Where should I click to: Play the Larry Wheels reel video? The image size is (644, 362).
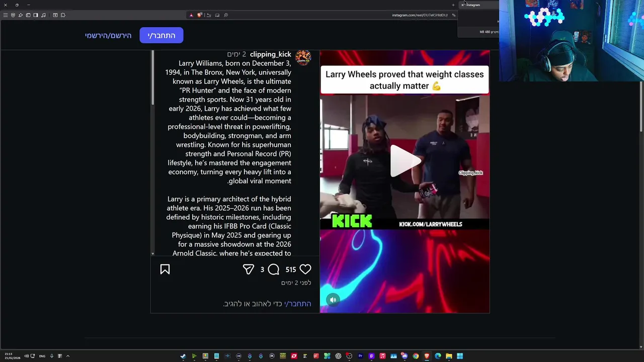click(x=405, y=161)
